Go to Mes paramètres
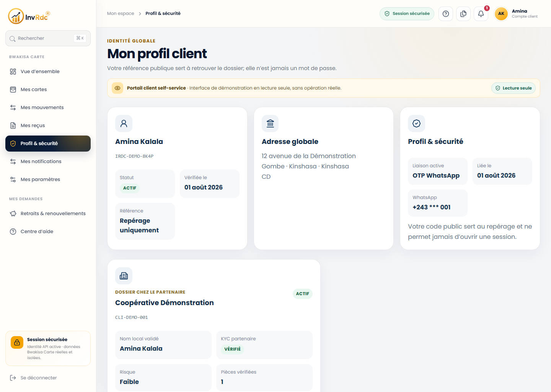Image resolution: width=551 pixels, height=392 pixels. point(48,180)
